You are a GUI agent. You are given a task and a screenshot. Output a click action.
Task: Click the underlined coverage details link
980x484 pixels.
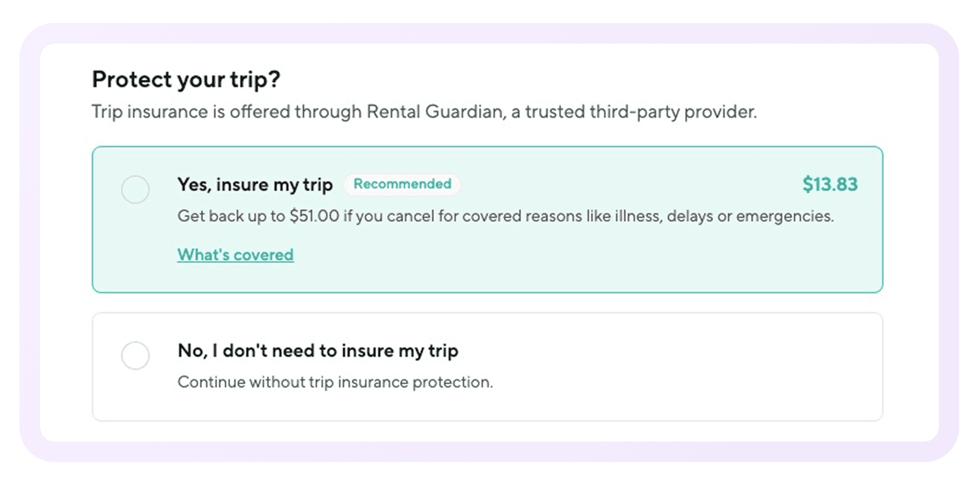235,254
